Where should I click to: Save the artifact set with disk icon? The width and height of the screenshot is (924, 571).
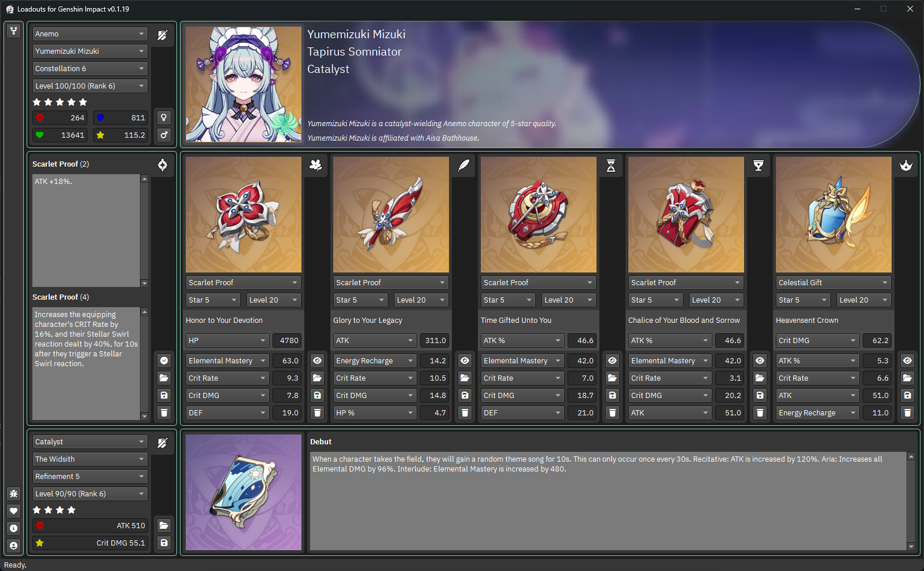(x=164, y=395)
